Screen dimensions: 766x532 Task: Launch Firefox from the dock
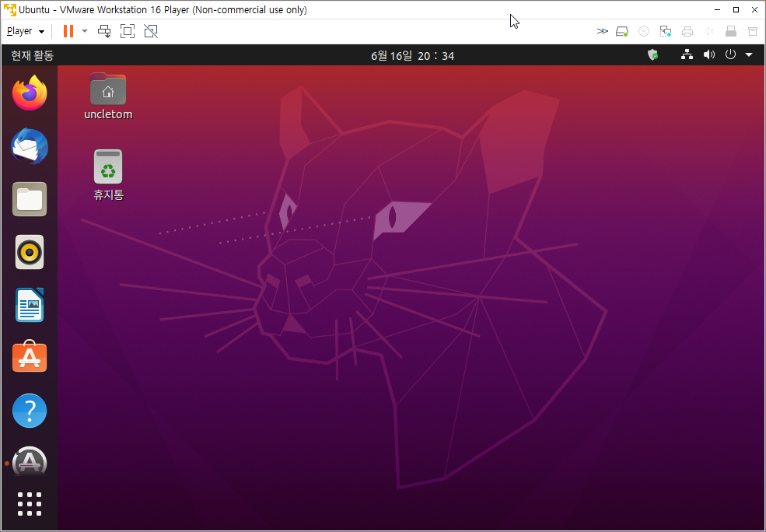click(x=30, y=93)
